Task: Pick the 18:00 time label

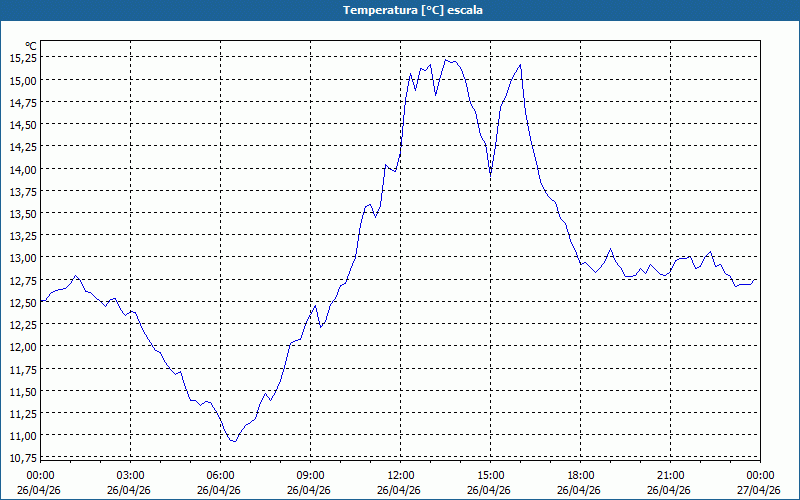Action: [x=581, y=476]
